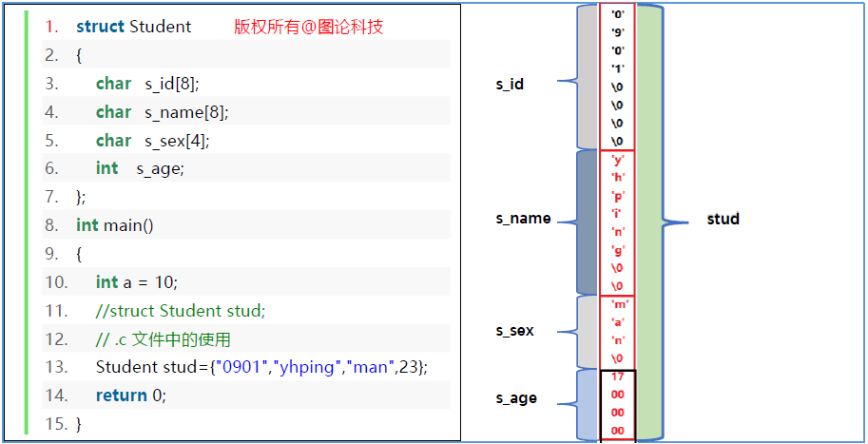Click the s_name label in the diagram

pyautogui.click(x=523, y=219)
